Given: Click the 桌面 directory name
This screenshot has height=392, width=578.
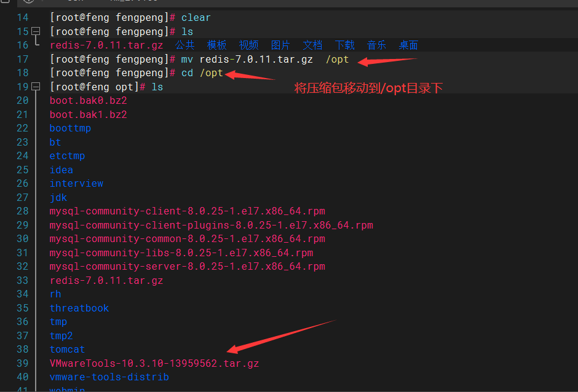Looking at the screenshot, I should click(408, 45).
